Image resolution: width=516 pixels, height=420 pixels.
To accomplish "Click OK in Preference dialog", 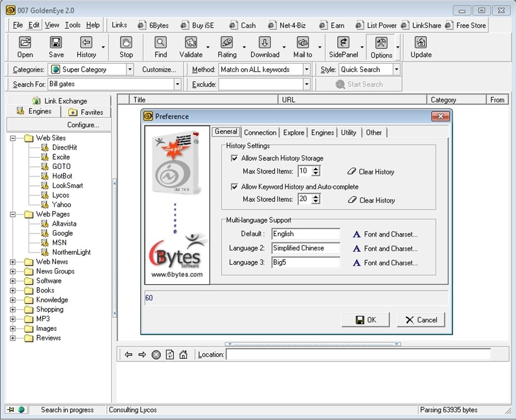I will click(x=366, y=320).
